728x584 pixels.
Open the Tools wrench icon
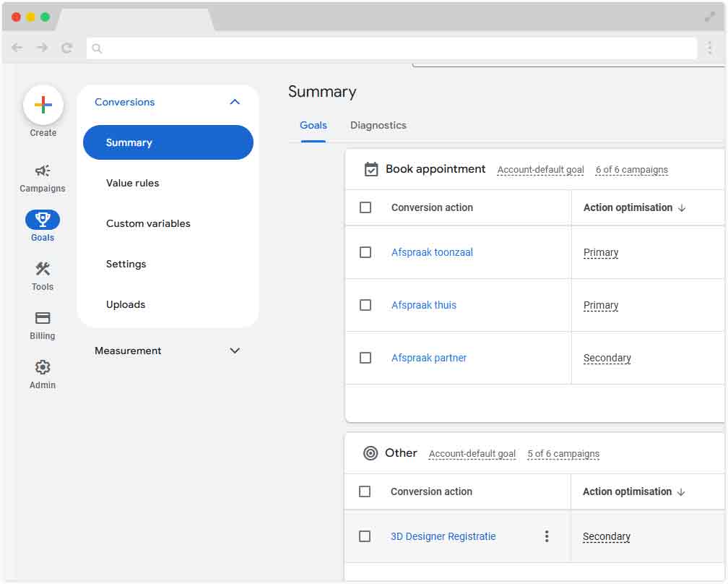[x=43, y=269]
